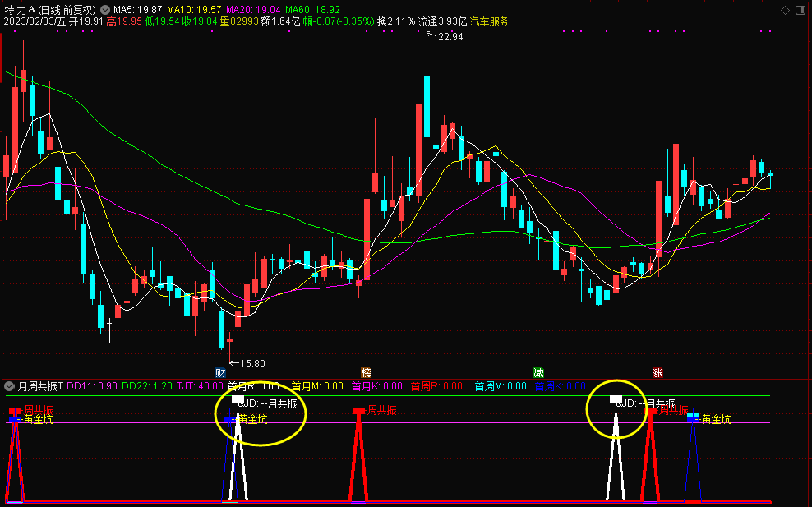Screen dimensions: 812x507
Task: Click the 首月R: 0.00 indicator value
Action: [x=253, y=386]
